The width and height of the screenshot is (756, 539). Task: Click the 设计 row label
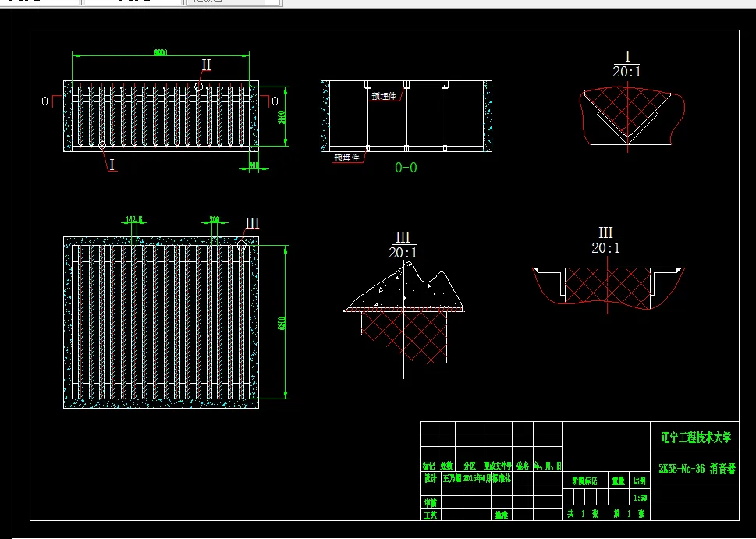point(430,478)
